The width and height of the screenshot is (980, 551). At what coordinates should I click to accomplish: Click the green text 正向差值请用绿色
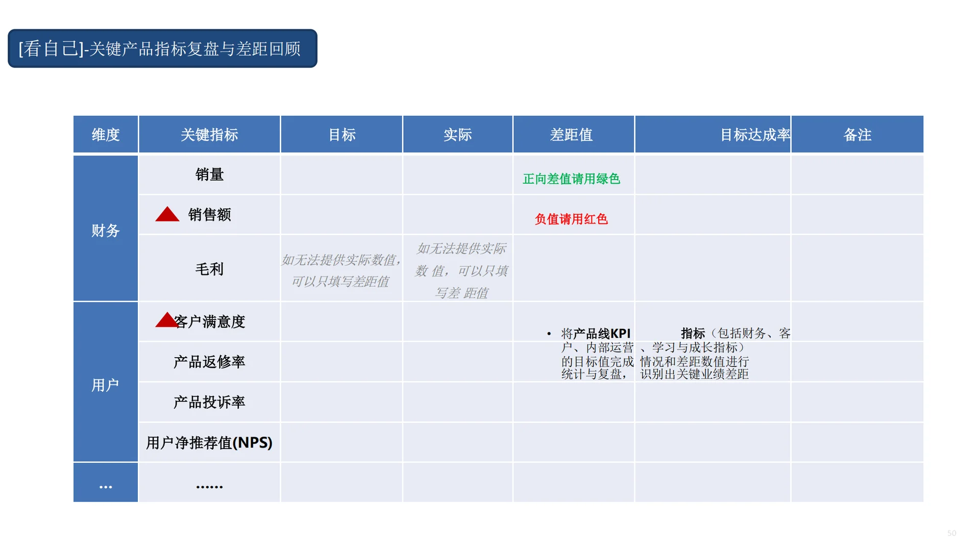571,179
